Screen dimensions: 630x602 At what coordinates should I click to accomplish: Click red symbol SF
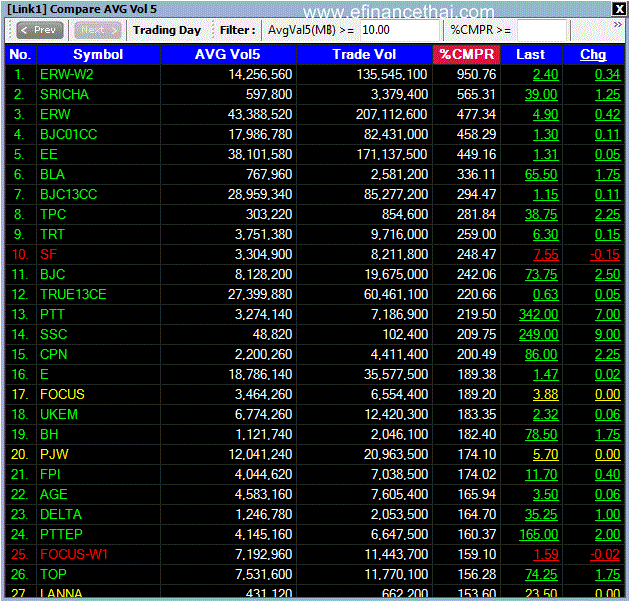48,255
